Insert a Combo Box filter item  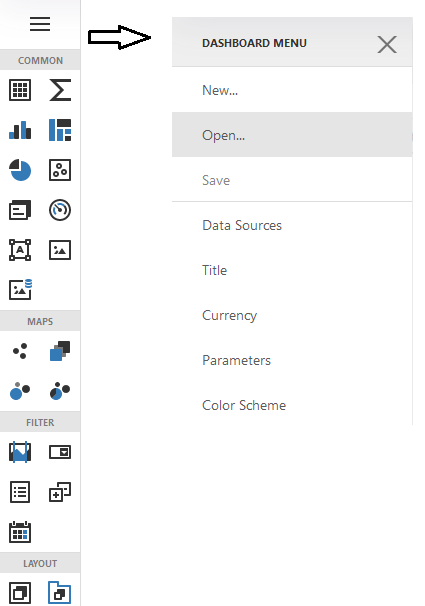point(60,452)
